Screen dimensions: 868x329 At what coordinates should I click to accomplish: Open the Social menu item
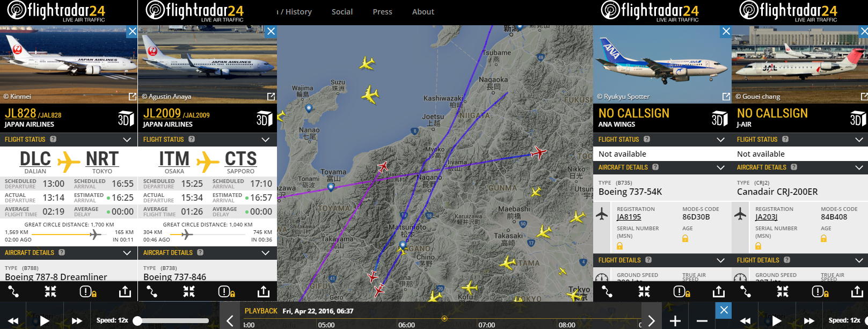[342, 12]
